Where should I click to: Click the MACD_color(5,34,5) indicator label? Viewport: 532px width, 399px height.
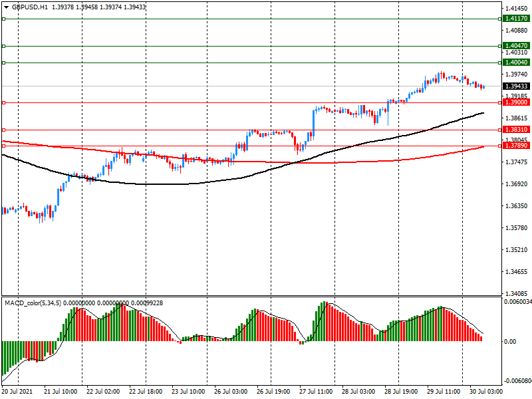[x=33, y=303]
